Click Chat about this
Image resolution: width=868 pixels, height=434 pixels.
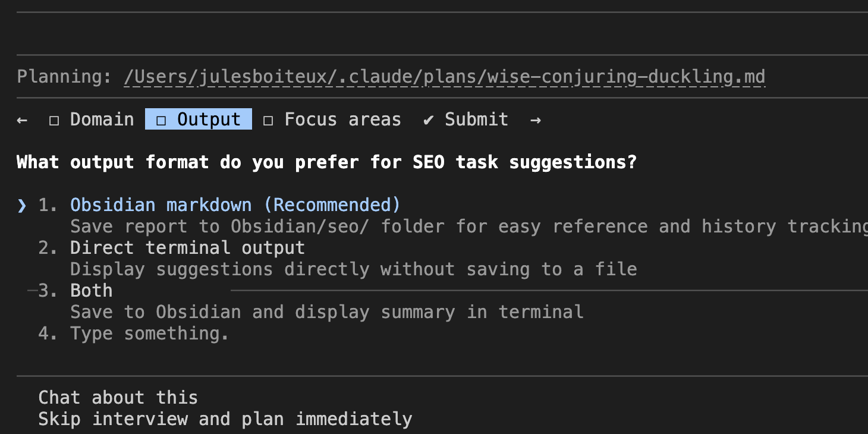pyautogui.click(x=118, y=397)
